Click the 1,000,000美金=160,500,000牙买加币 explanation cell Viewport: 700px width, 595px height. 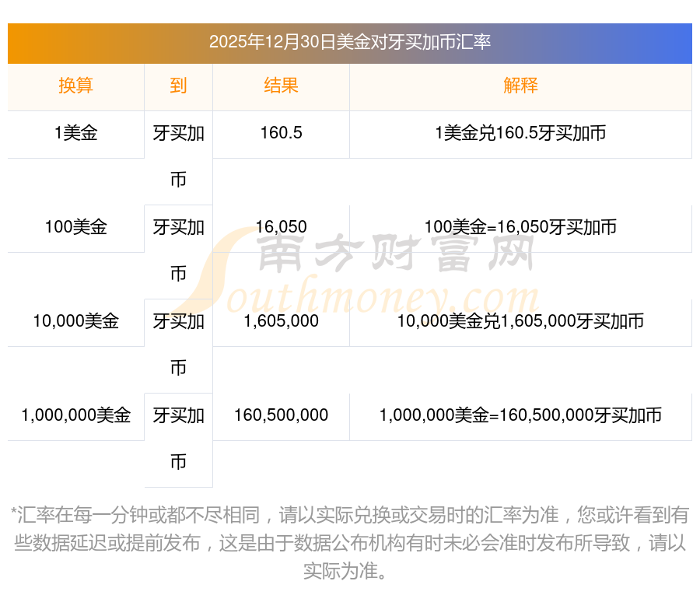[520, 415]
